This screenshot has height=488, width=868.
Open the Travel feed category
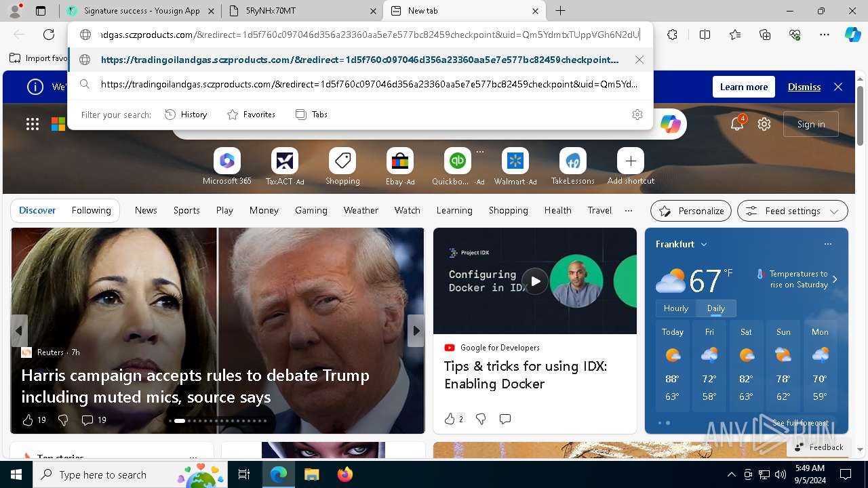pyautogui.click(x=599, y=211)
